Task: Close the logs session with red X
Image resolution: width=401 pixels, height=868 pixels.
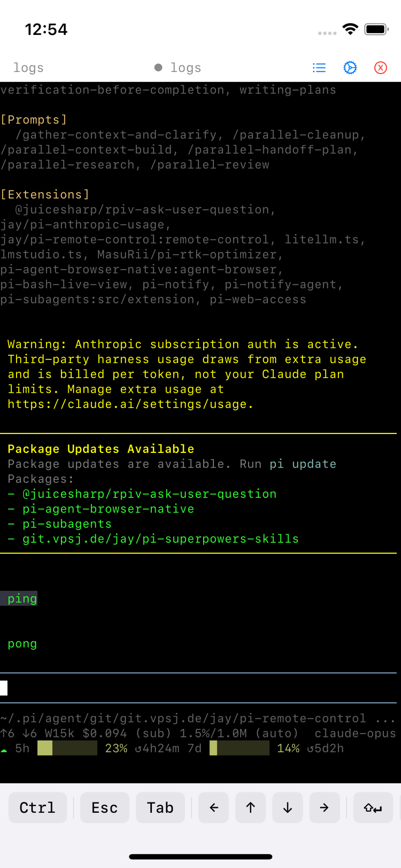Action: coord(381,68)
